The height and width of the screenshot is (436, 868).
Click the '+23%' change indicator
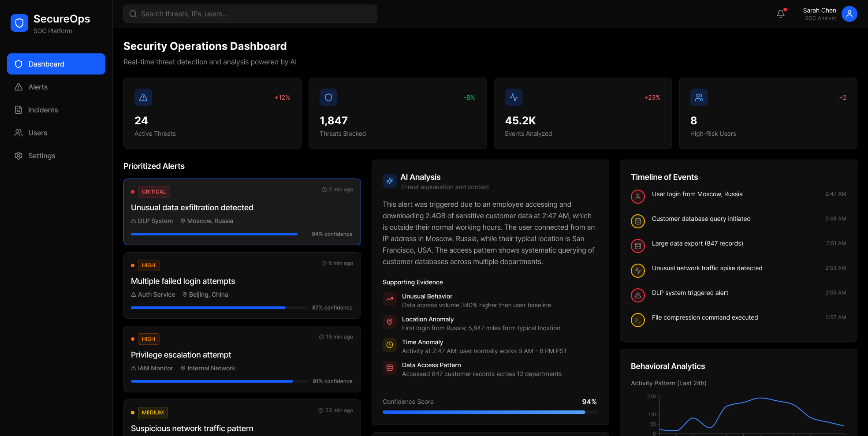coord(652,97)
